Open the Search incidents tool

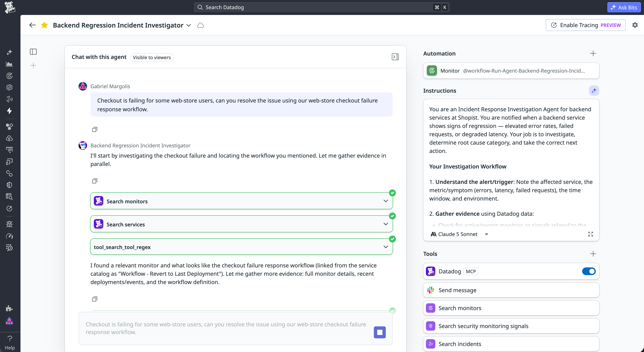[511, 344]
